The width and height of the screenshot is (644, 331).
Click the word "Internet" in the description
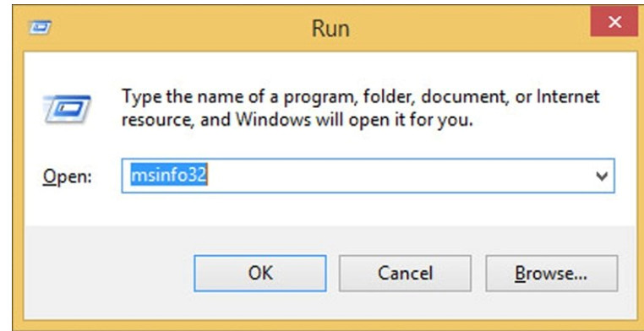point(568,97)
